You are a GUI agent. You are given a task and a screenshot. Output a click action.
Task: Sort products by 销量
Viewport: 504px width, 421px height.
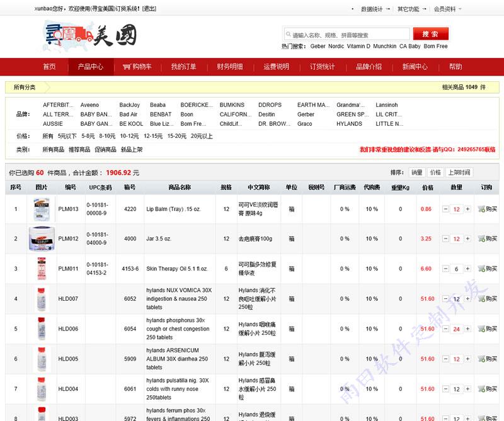[x=417, y=172]
